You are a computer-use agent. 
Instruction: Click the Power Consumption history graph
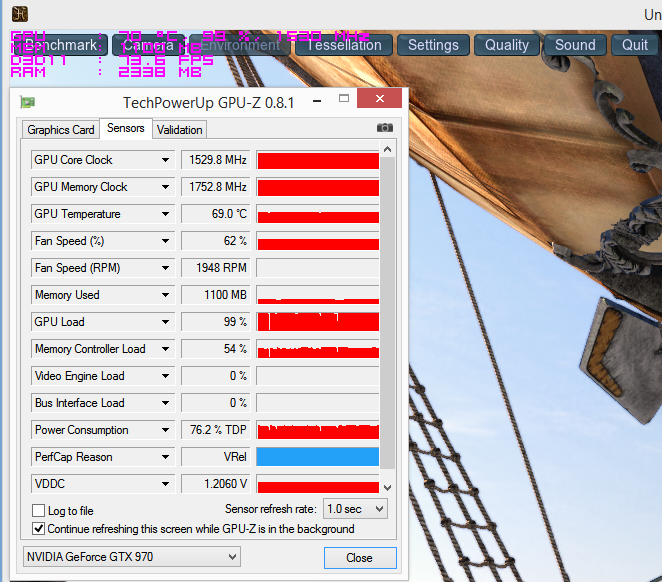[318, 430]
